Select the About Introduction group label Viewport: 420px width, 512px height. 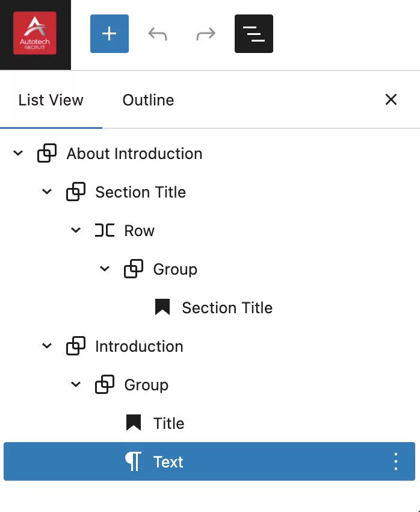134,154
